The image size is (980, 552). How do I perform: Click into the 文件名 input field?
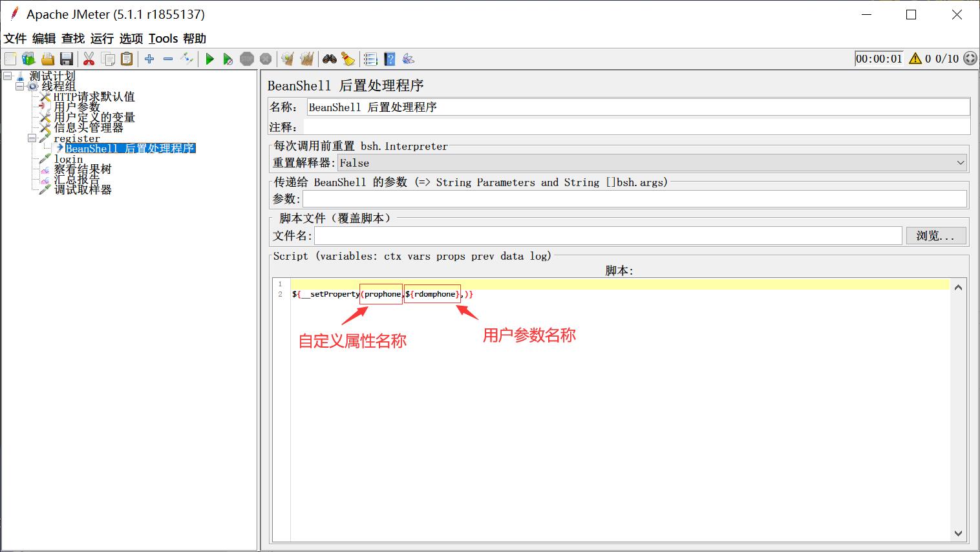pyautogui.click(x=608, y=236)
